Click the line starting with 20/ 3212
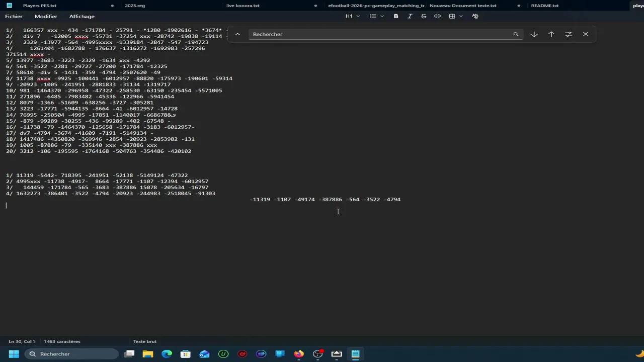The height and width of the screenshot is (362, 644). (99, 151)
